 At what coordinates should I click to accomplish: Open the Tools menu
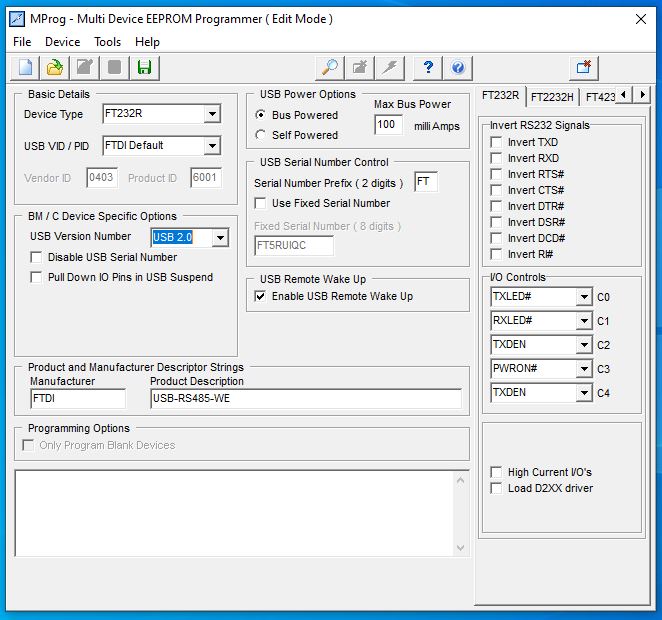[107, 42]
